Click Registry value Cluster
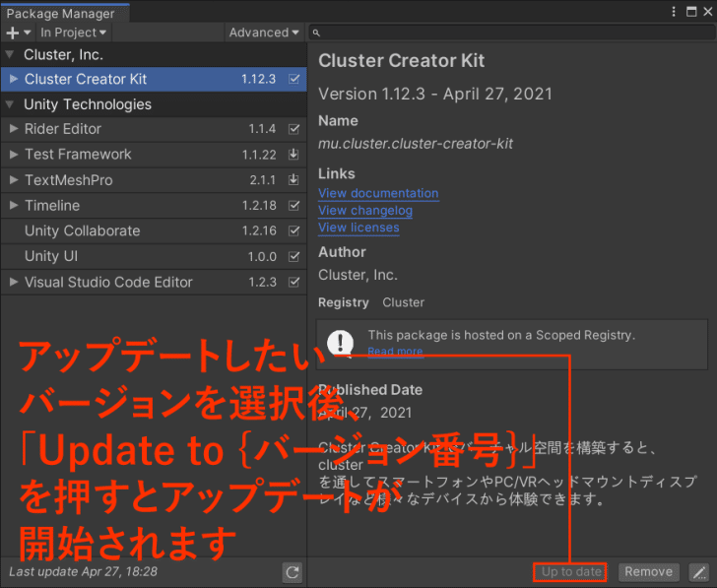 coord(404,302)
